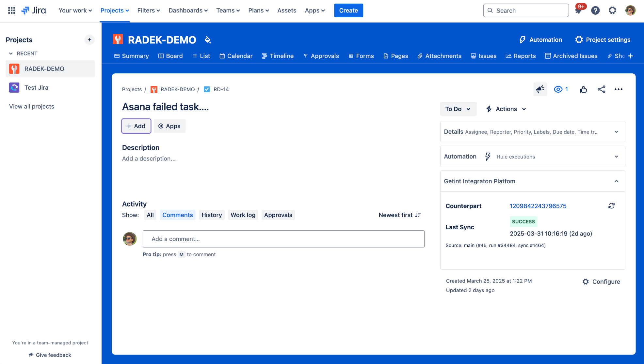
Task: Switch to the Issues tab
Action: (x=483, y=56)
